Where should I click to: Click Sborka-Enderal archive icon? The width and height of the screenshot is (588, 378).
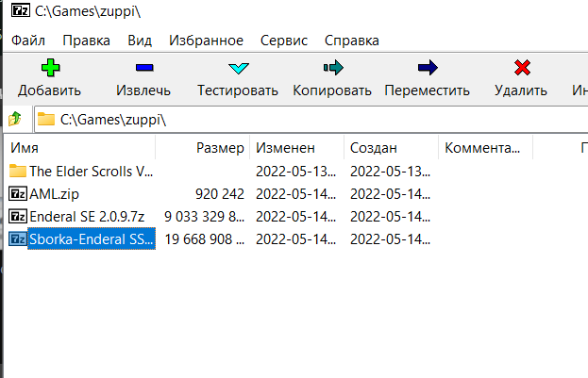click(18, 238)
